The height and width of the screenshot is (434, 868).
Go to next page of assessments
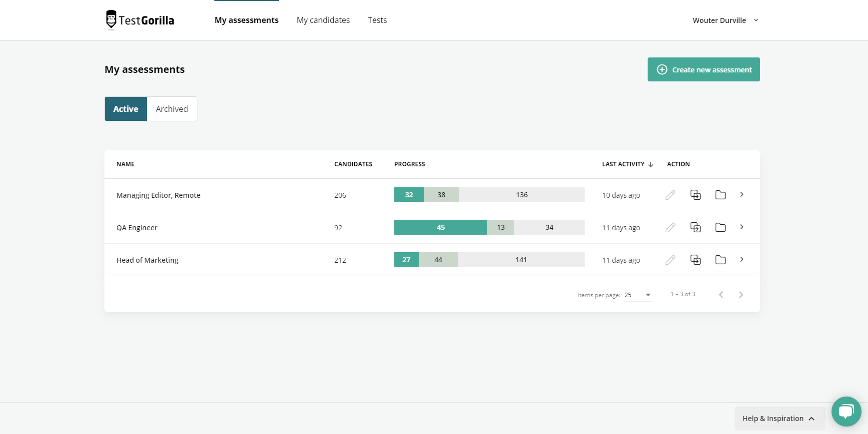point(741,295)
